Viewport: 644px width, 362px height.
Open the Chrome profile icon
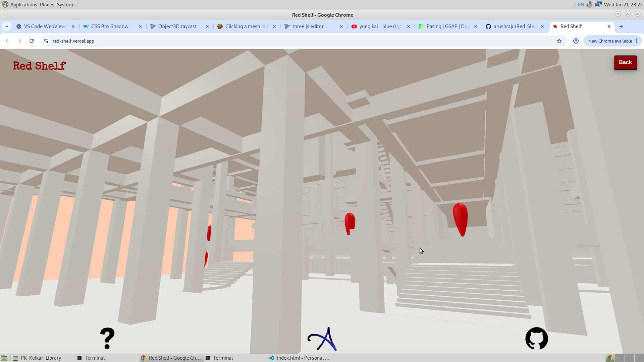pos(576,41)
